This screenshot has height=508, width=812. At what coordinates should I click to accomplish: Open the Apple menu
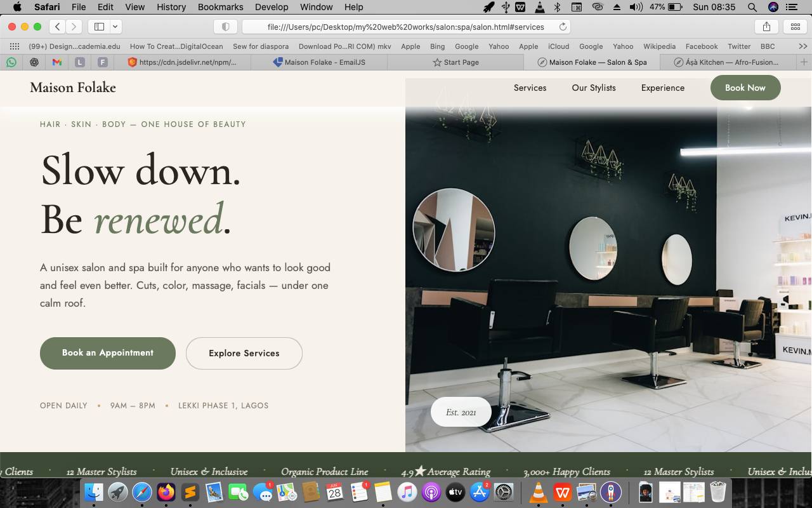[17, 7]
